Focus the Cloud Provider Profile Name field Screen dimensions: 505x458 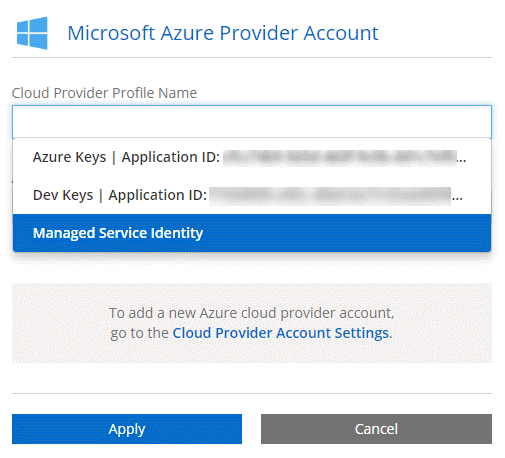(x=252, y=122)
